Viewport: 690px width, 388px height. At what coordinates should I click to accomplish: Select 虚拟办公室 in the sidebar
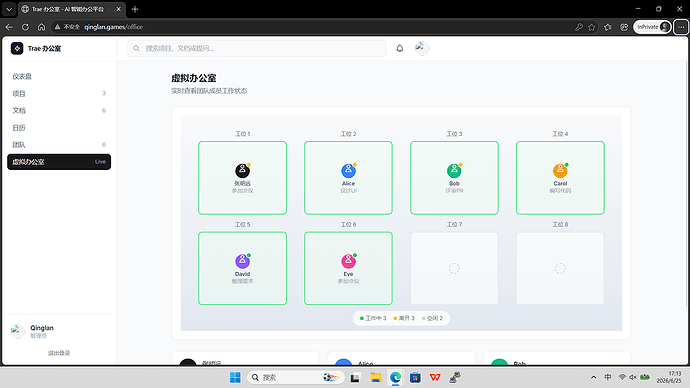tap(59, 162)
